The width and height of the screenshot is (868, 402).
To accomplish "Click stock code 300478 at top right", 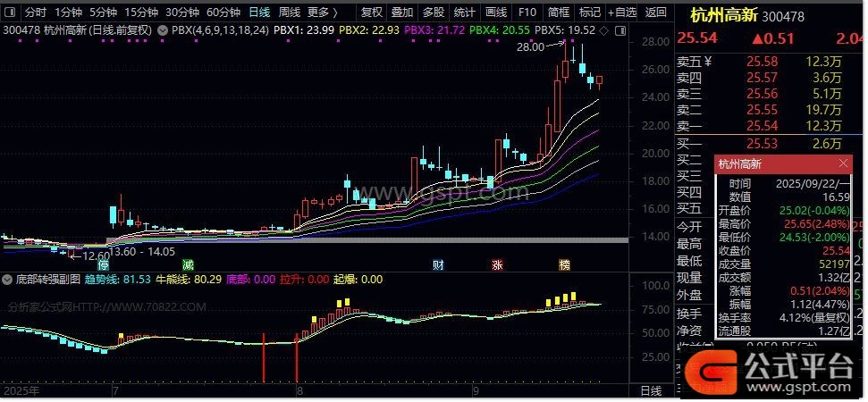I will [x=783, y=17].
